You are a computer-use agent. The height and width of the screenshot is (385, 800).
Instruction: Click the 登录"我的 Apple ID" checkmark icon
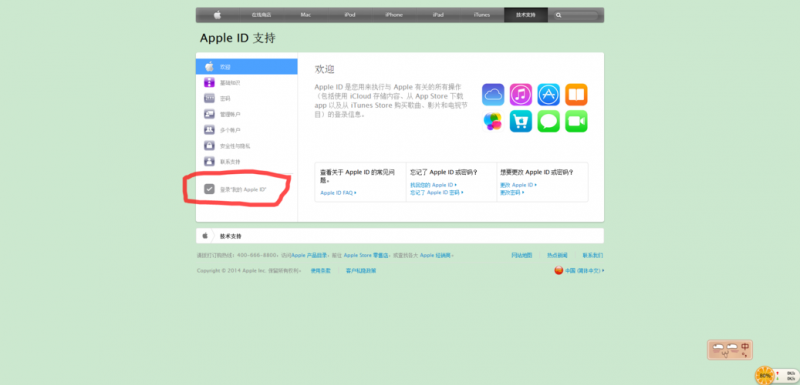coord(209,189)
